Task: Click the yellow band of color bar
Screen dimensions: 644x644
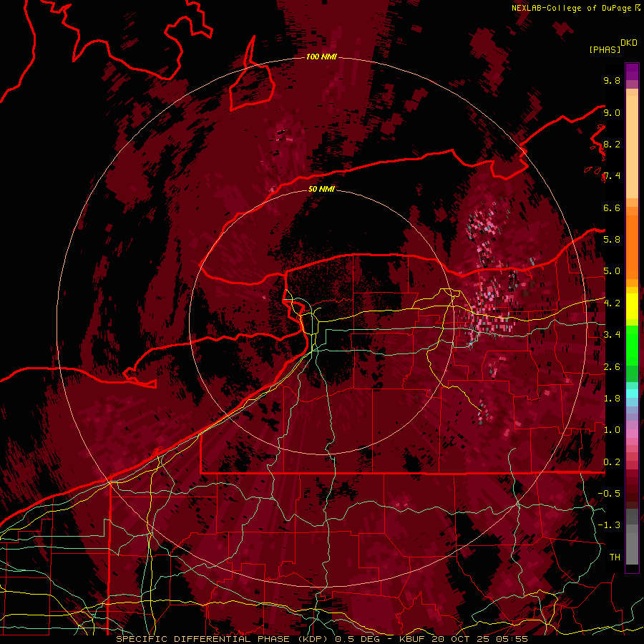Action: click(x=632, y=306)
